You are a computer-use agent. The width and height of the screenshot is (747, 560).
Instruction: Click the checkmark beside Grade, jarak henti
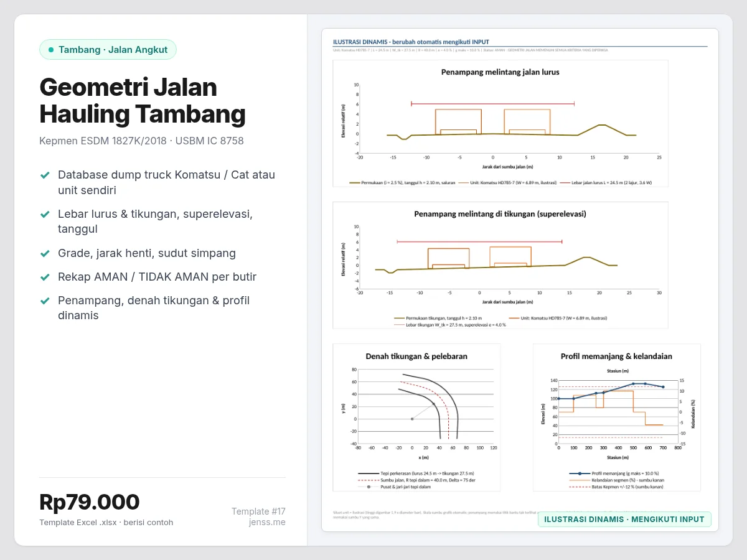click(45, 254)
